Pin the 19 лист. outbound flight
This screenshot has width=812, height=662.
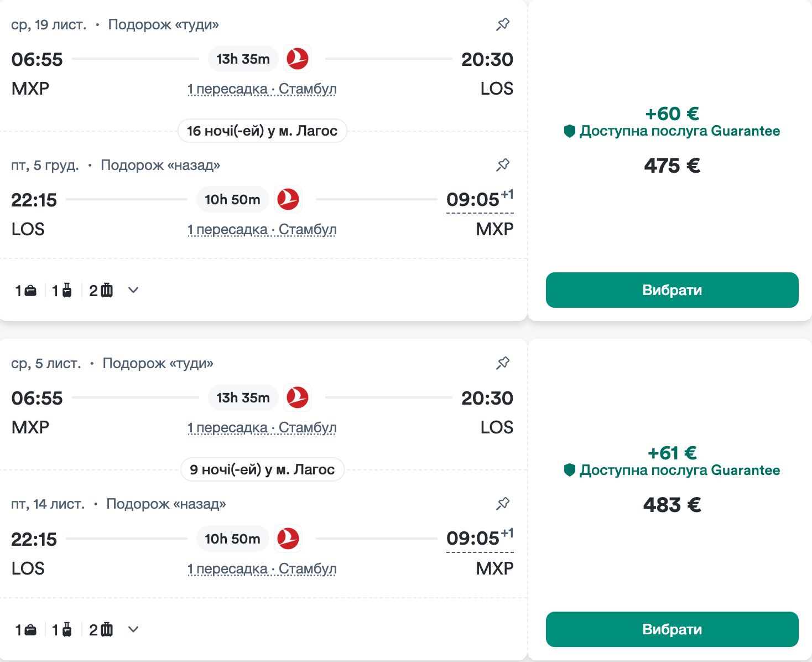click(503, 24)
